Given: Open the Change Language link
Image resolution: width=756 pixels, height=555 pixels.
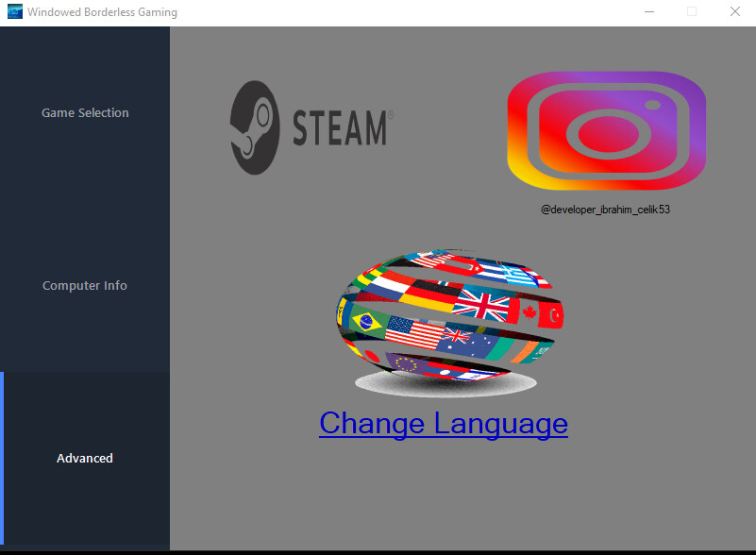Looking at the screenshot, I should [444, 424].
